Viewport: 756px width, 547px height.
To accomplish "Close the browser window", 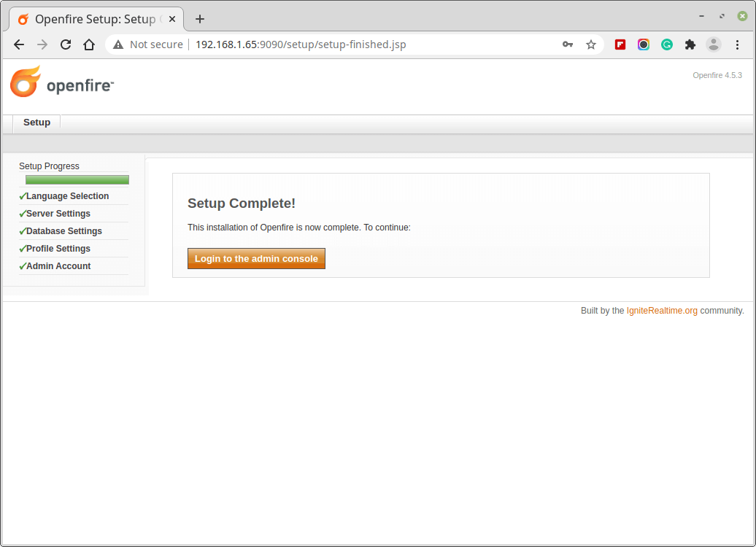I will coord(743,16).
